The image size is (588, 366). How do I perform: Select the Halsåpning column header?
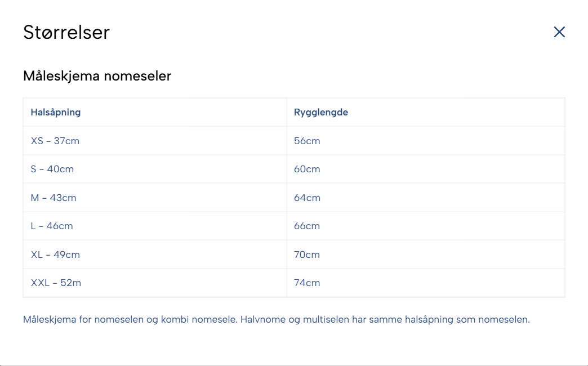click(x=56, y=112)
